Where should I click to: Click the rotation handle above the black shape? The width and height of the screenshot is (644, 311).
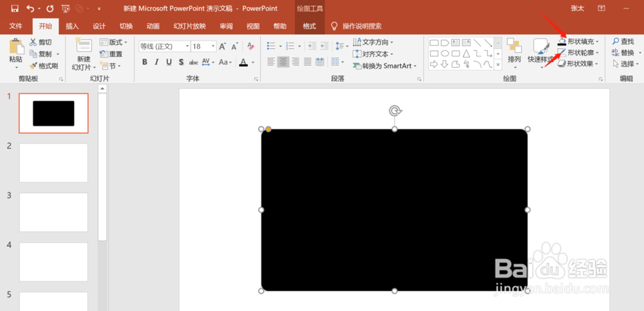click(x=395, y=111)
